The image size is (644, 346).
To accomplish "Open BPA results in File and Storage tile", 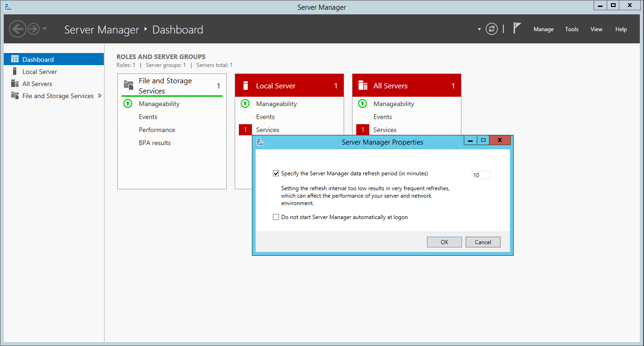I will [155, 143].
